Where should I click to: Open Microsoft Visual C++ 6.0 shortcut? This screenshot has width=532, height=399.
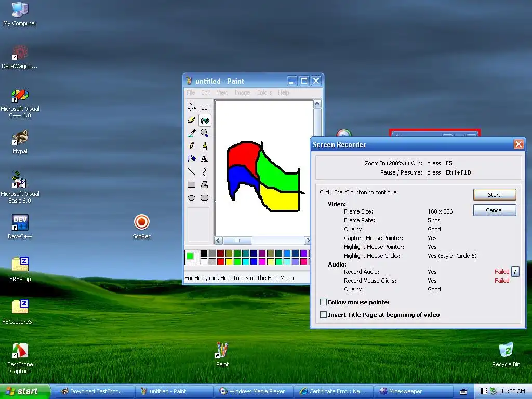(x=20, y=103)
